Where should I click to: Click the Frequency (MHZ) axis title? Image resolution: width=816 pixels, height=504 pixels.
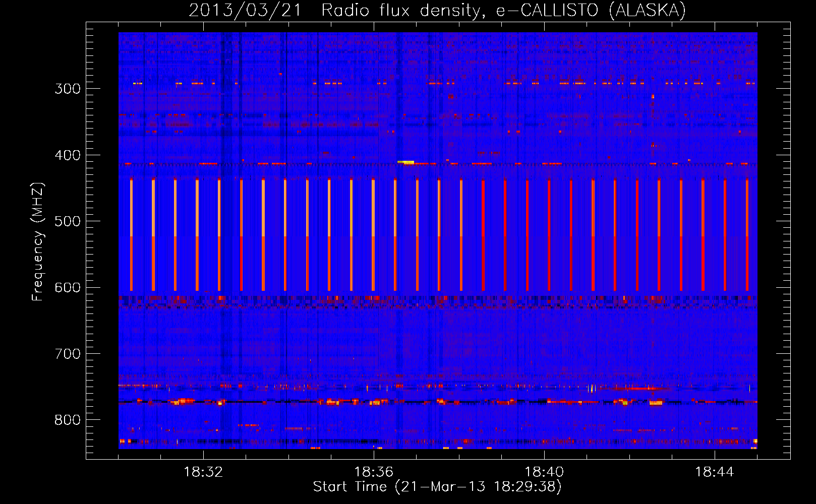click(x=38, y=241)
